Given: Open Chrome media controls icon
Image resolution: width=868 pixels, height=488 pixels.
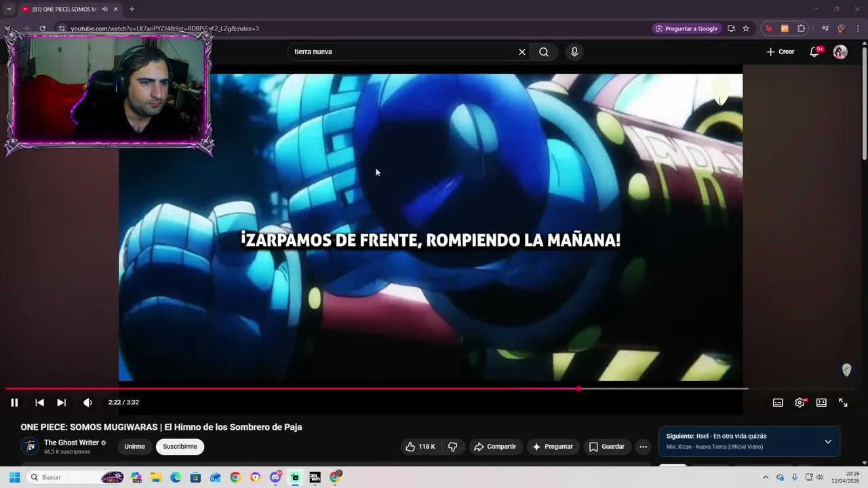Looking at the screenshot, I should tap(825, 28).
